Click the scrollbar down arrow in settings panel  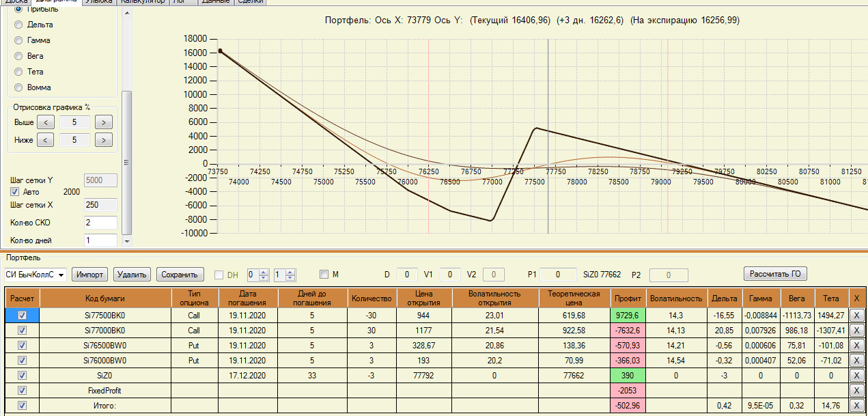[126, 241]
